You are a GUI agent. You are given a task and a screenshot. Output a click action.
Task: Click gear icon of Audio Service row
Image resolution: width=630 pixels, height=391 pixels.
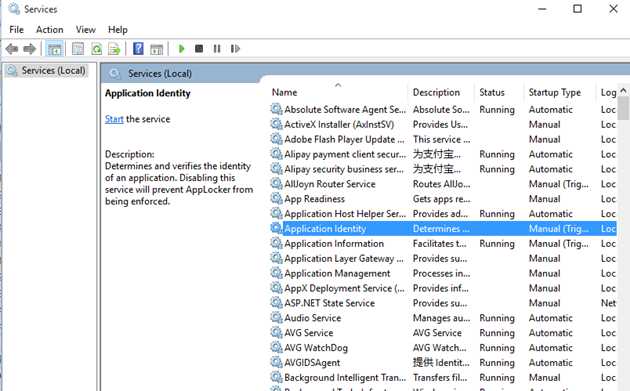[x=276, y=317]
